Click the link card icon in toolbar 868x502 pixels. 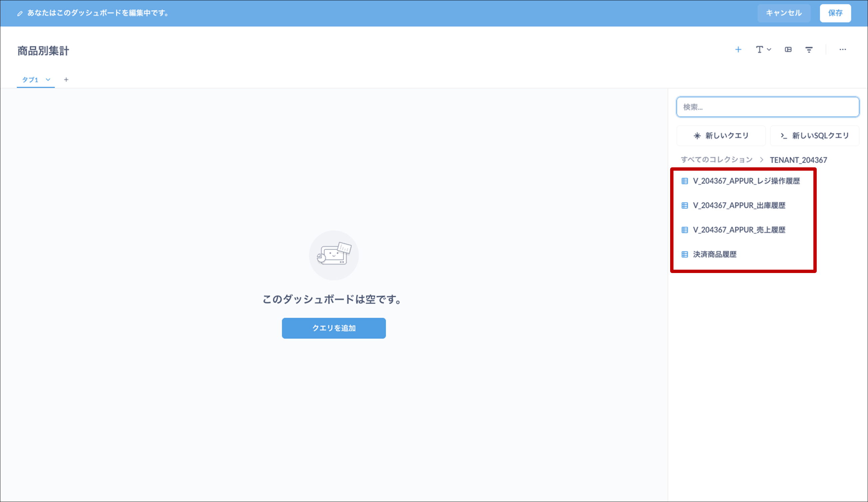coord(788,50)
